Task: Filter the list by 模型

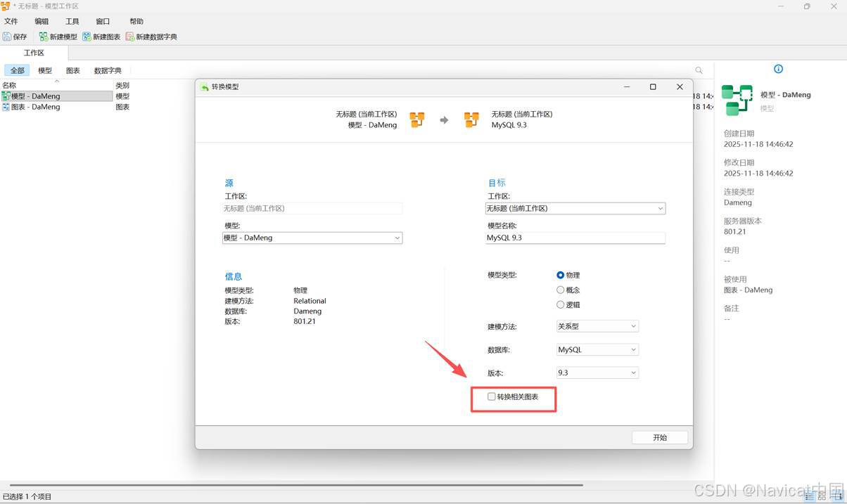Action: pyautogui.click(x=45, y=70)
